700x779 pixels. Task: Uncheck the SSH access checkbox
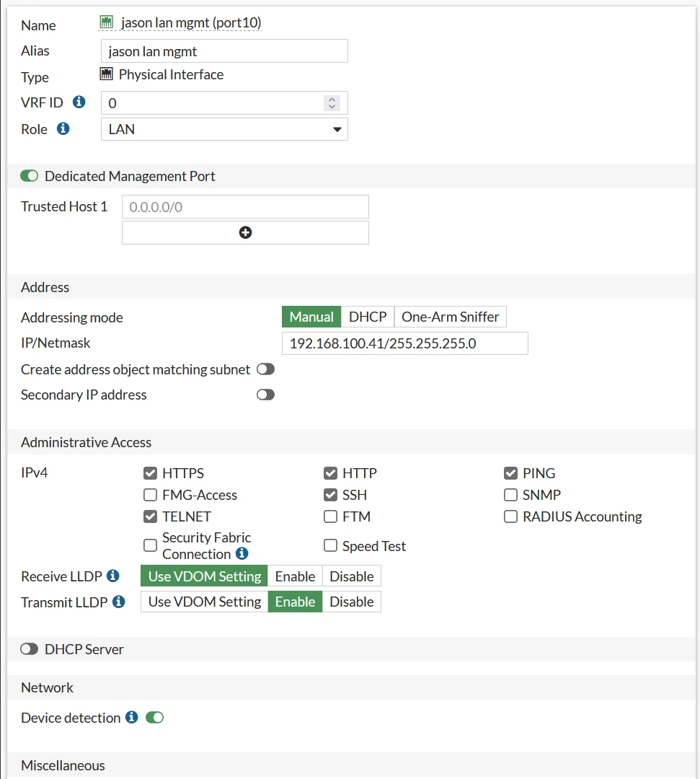330,495
